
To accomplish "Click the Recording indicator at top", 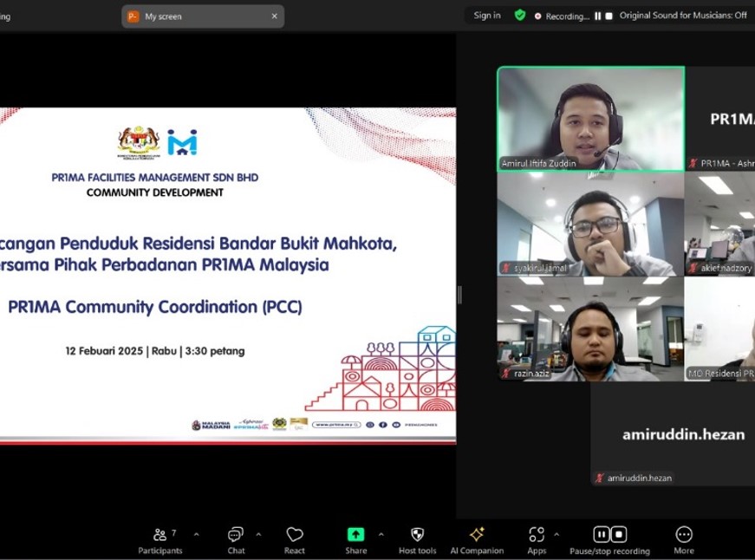I will tap(562, 16).
